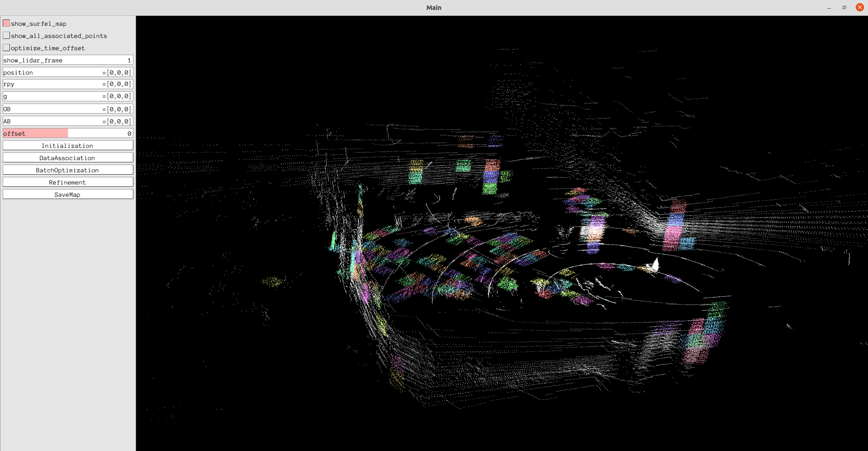868x451 pixels.
Task: Click the Refinement button
Action: point(68,182)
